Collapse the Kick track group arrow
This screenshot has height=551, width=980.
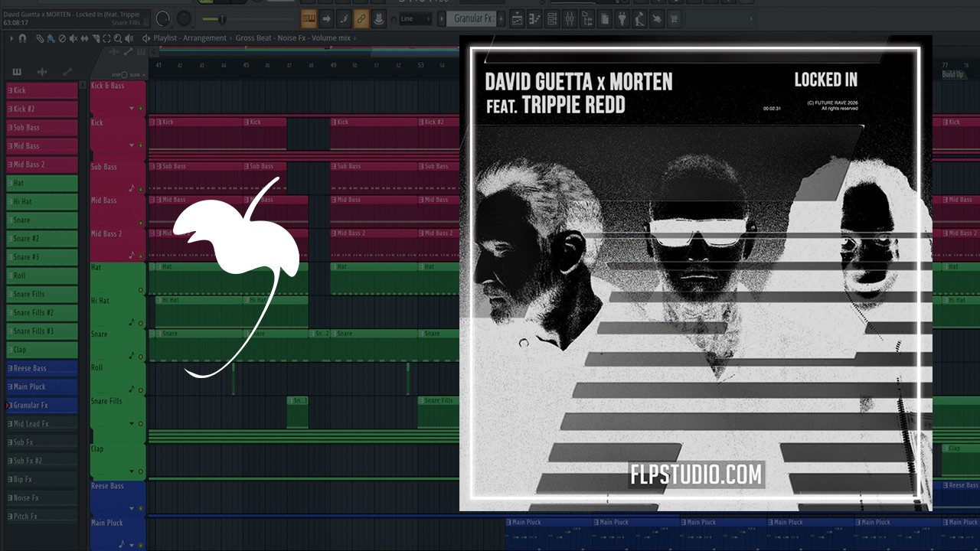[132, 145]
